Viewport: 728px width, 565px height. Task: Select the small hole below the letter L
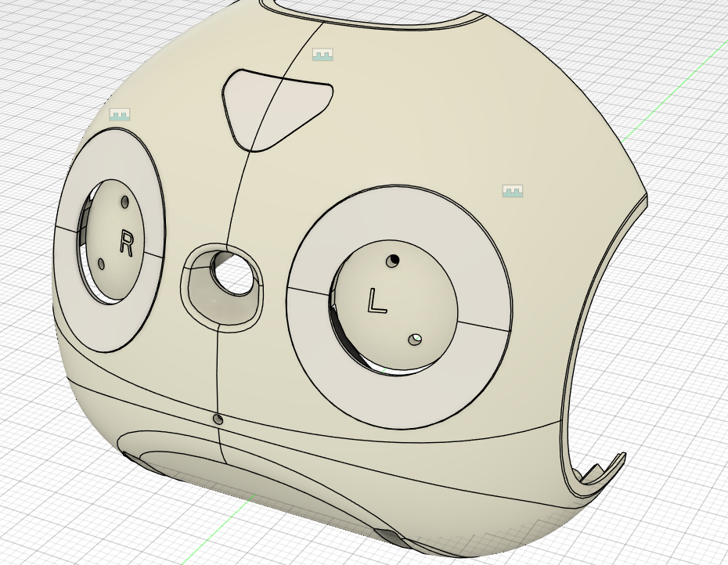[x=415, y=340]
